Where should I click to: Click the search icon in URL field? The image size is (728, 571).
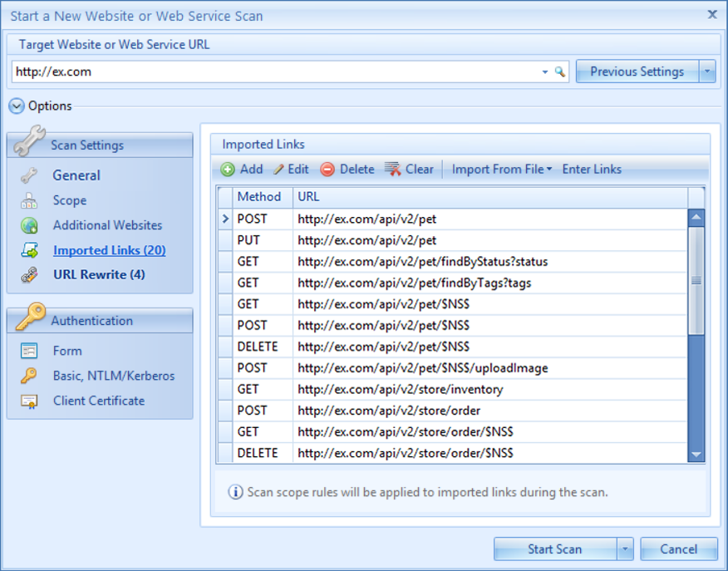pyautogui.click(x=560, y=72)
